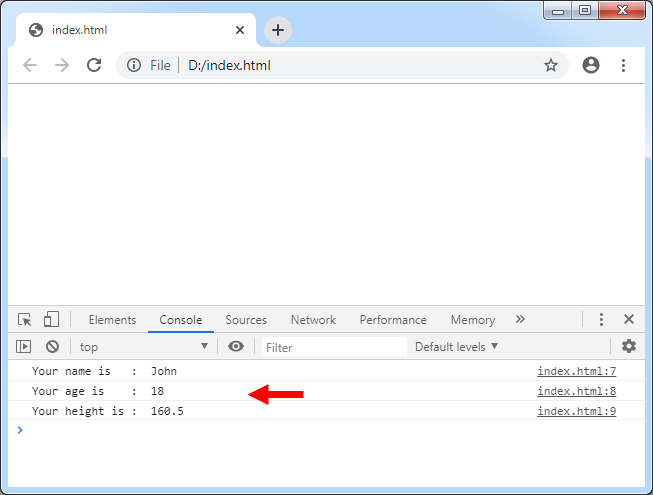
Task: Open the index.html:9 source link
Action: (576, 411)
